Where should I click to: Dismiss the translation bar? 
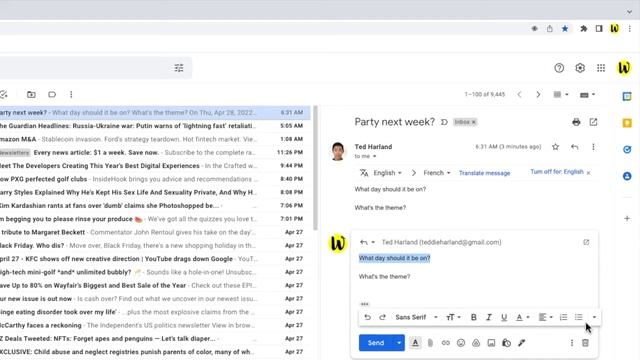[x=589, y=173]
